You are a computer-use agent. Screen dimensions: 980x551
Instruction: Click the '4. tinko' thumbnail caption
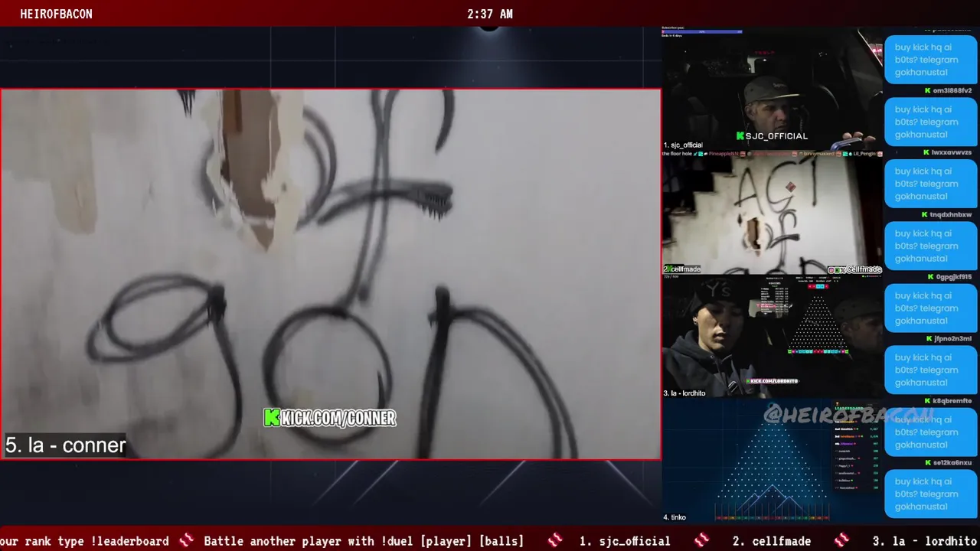tap(675, 517)
